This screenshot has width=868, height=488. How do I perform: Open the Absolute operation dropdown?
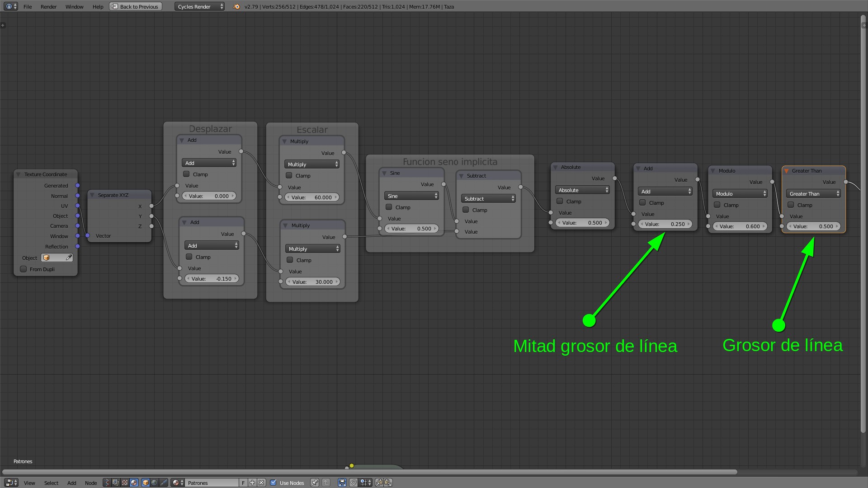583,190
